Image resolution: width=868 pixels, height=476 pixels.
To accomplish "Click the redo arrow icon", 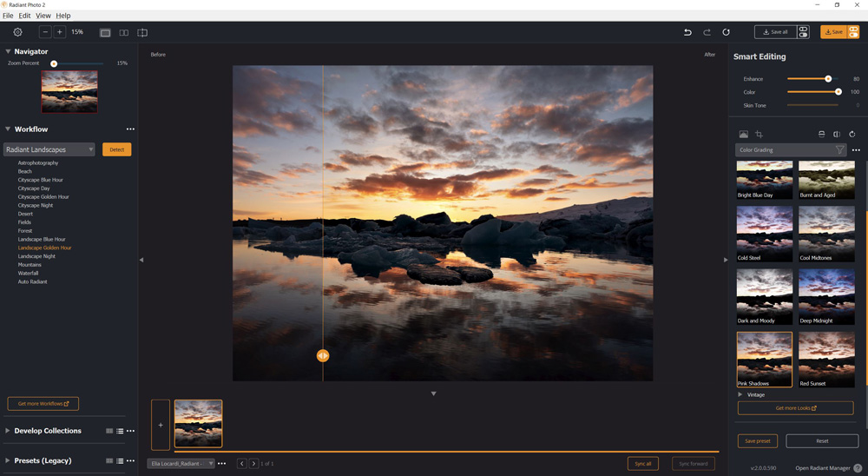I will pos(707,32).
